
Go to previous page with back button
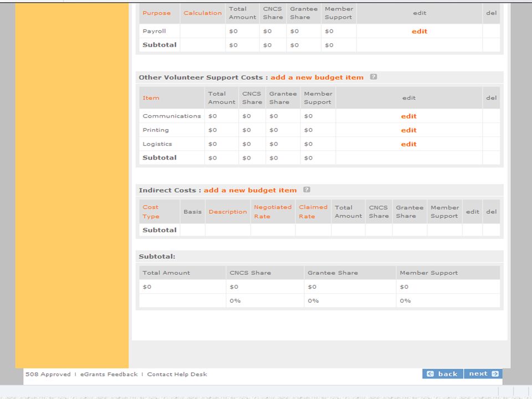pos(443,374)
